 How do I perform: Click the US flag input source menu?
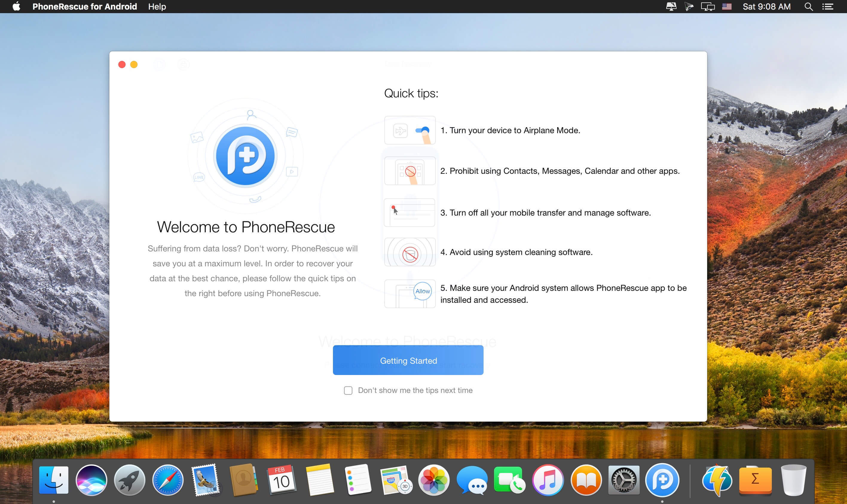(x=727, y=7)
